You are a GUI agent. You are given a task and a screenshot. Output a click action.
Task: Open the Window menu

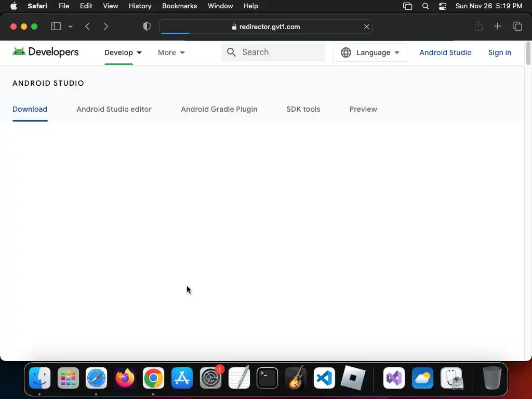coord(220,6)
